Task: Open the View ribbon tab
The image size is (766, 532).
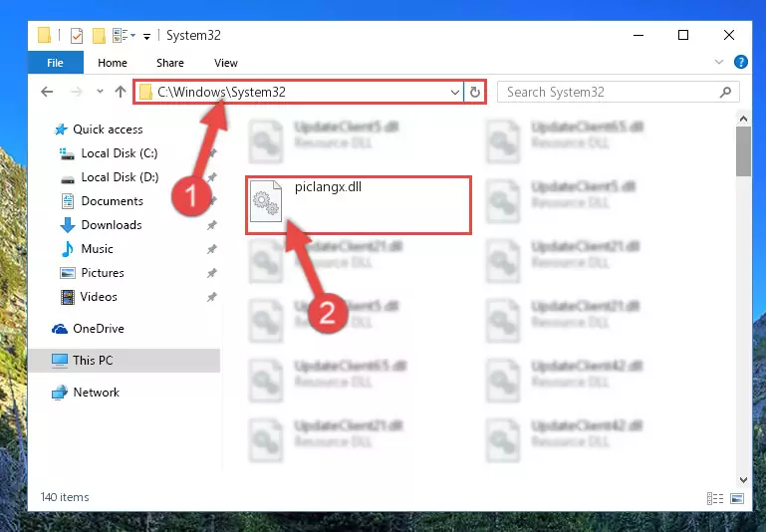Action: tap(226, 63)
